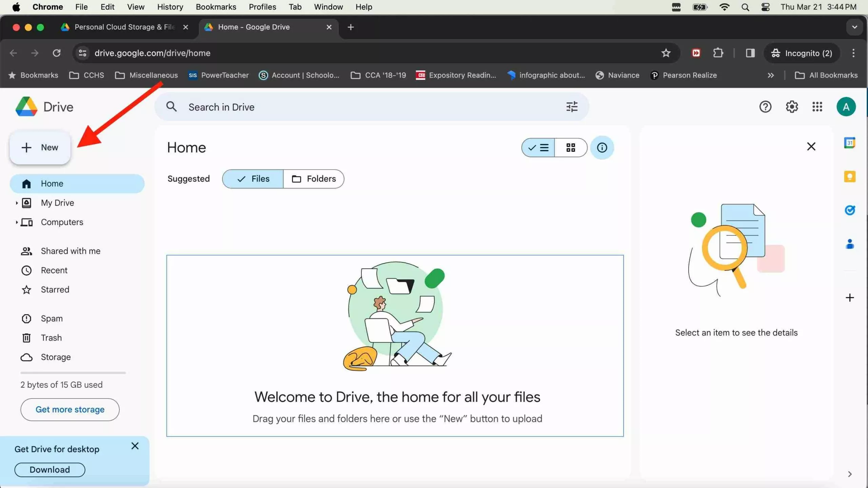This screenshot has width=868, height=488.
Task: Show file details with the info icon
Action: point(602,147)
